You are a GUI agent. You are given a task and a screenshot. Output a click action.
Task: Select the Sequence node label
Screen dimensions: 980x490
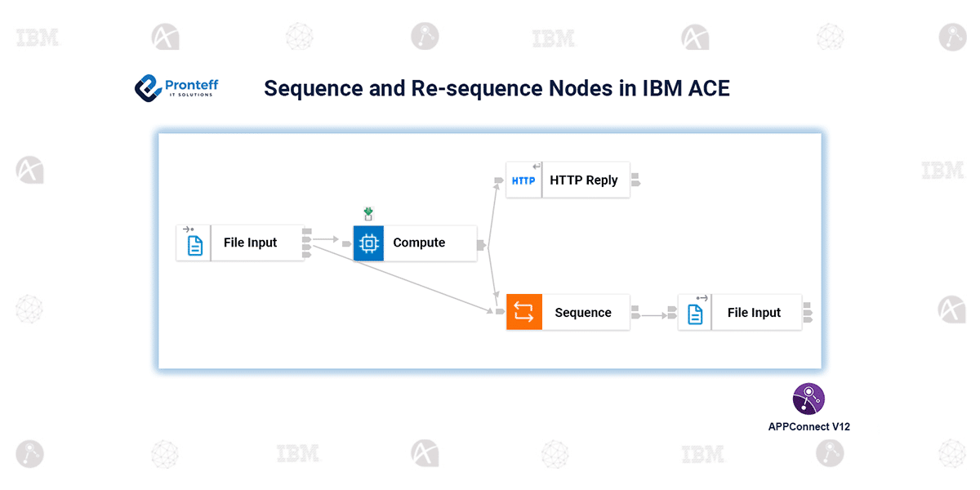click(x=583, y=313)
